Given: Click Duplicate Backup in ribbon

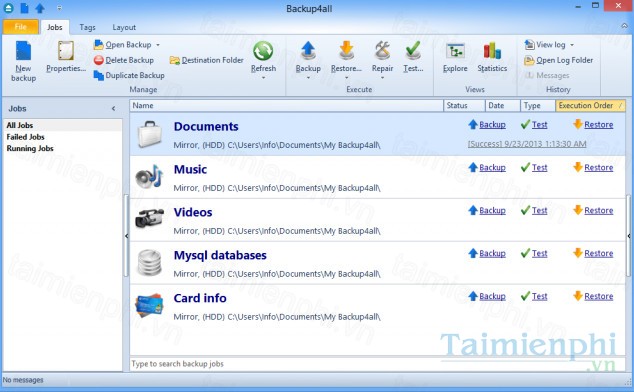Looking at the screenshot, I should [129, 75].
